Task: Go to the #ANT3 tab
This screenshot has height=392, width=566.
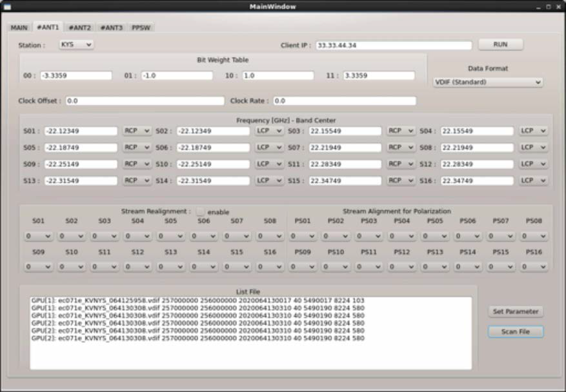Action: coord(112,28)
